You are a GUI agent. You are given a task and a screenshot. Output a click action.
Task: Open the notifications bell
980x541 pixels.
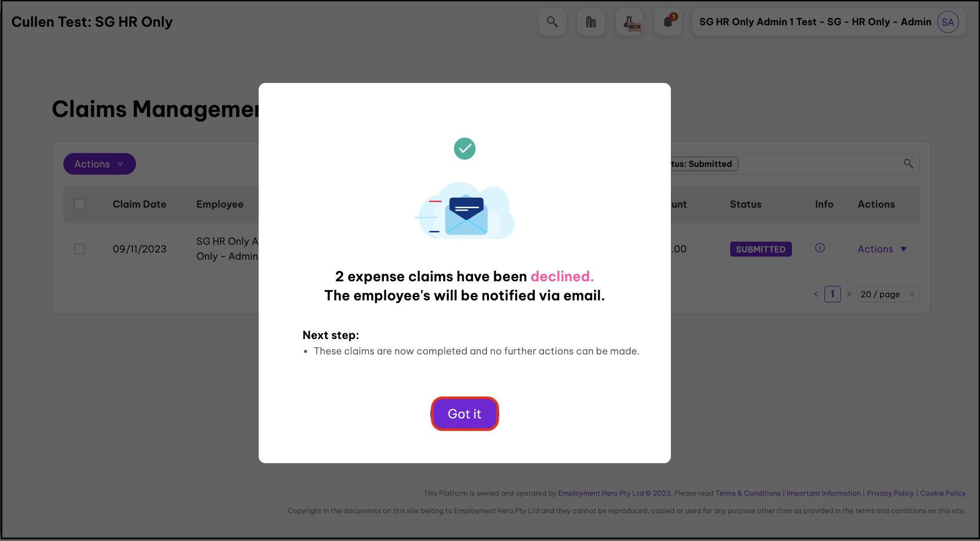(x=668, y=22)
